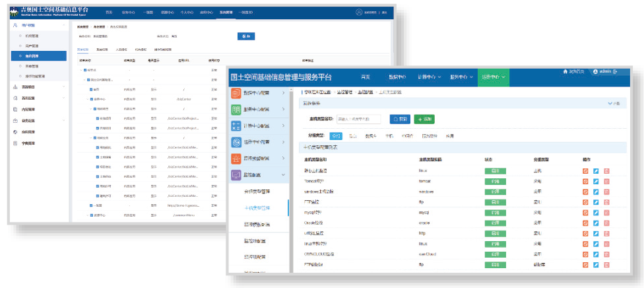This screenshot has width=644, height=288.
Task: Click the disable icon in the mysql row
Action: (x=586, y=213)
